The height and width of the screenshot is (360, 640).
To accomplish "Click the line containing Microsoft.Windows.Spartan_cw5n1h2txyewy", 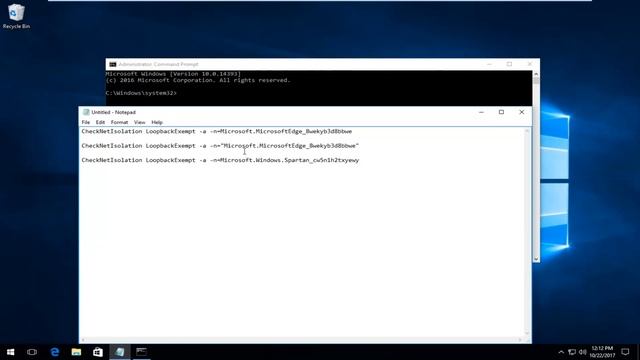I will (220, 160).
